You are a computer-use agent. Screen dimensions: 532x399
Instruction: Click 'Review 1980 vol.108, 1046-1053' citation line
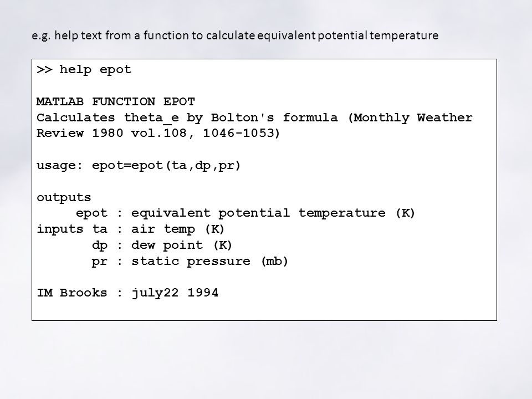tap(158, 133)
